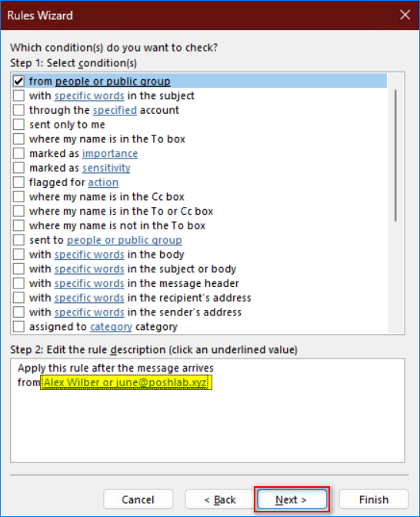Click the Next button

click(x=292, y=499)
